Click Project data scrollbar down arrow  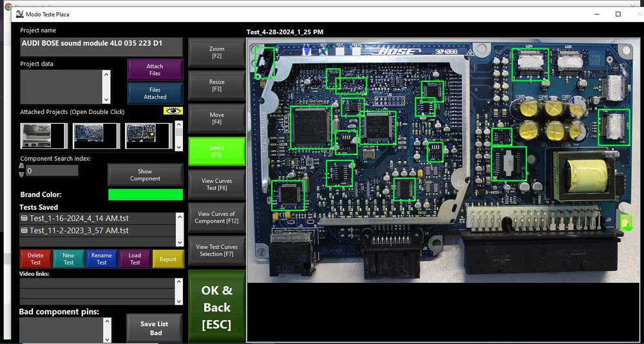pyautogui.click(x=106, y=99)
